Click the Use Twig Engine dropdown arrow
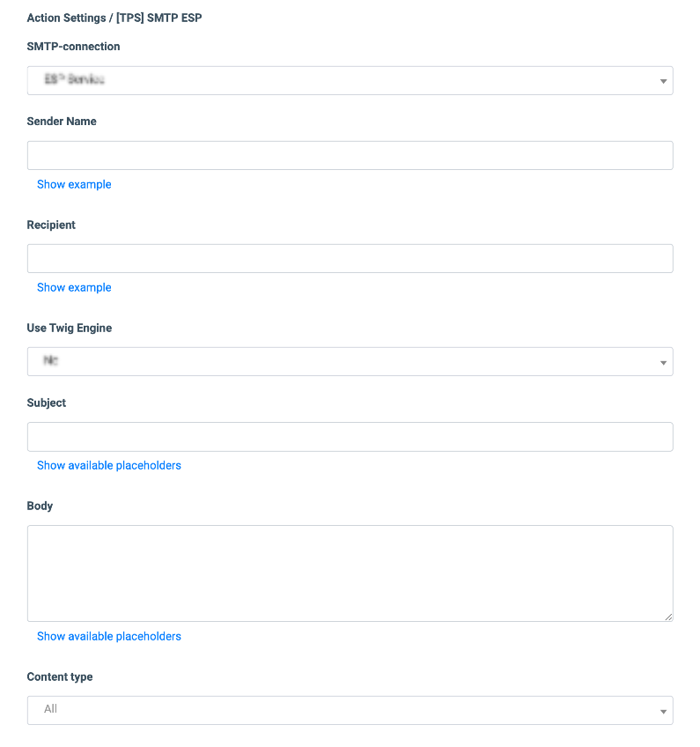700x747 pixels. pos(663,362)
